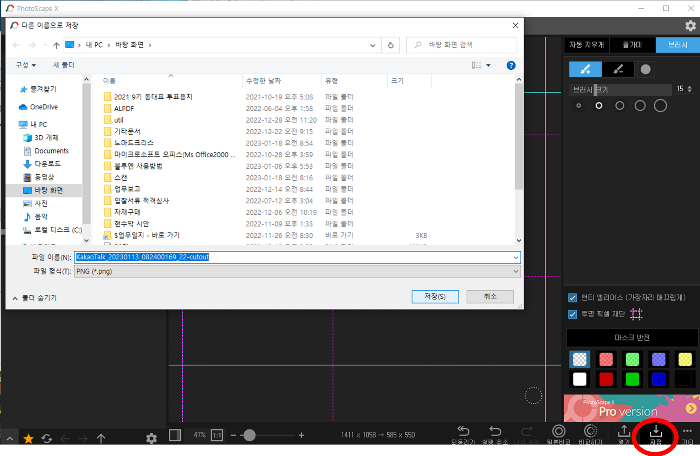The image size is (700, 456).
Task: Click the 열기 open icon in bottom toolbar
Action: coord(624,435)
